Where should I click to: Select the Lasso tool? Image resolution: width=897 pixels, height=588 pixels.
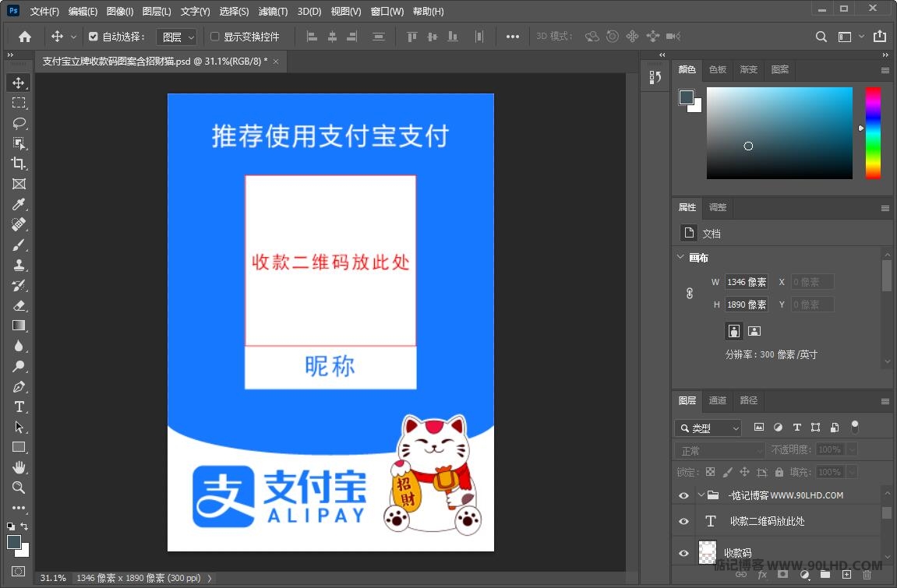click(18, 123)
